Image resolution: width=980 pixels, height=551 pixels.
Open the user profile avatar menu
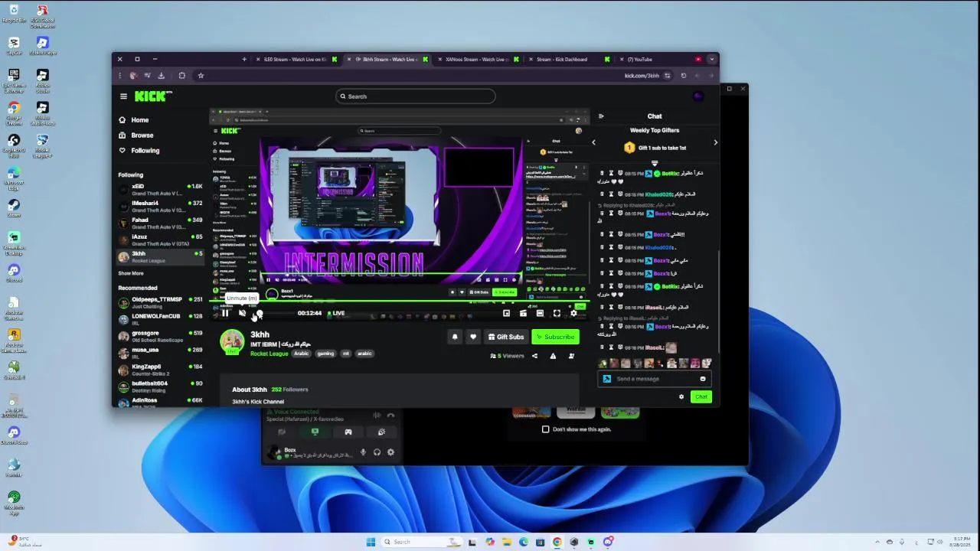(x=697, y=96)
